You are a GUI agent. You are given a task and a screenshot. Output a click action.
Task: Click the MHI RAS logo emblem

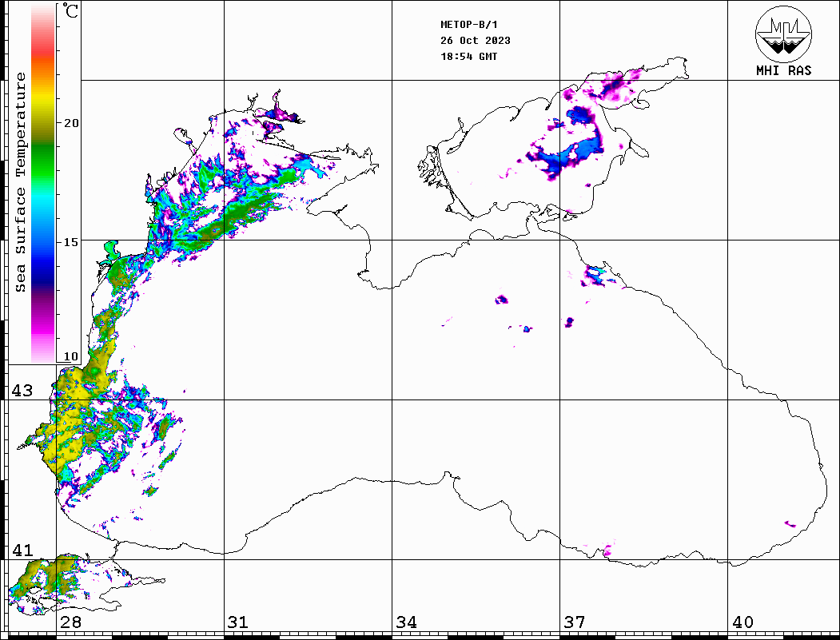[x=784, y=34]
